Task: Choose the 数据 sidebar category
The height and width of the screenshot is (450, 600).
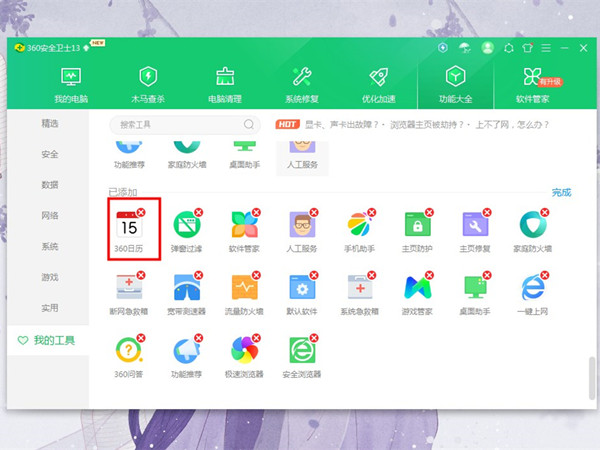Action: coord(50,185)
